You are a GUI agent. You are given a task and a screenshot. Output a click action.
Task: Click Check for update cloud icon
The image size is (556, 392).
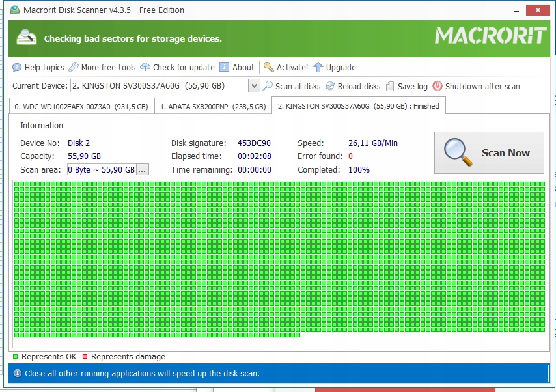[145, 66]
